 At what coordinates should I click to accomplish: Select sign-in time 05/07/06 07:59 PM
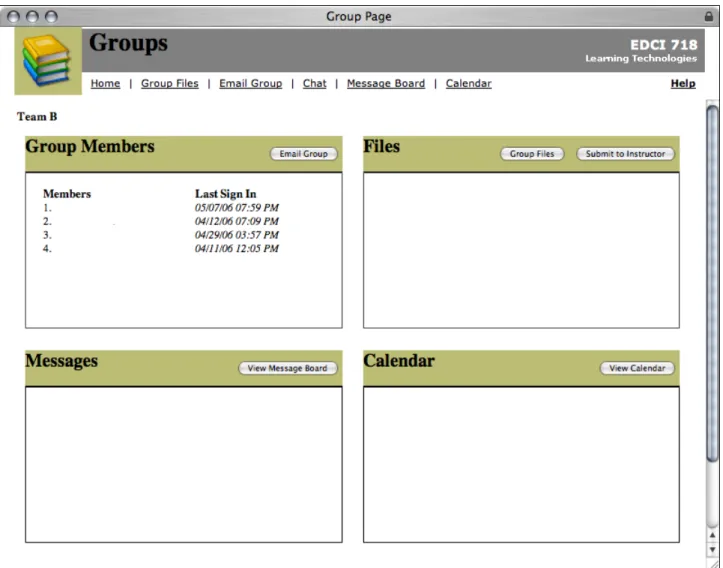237,208
